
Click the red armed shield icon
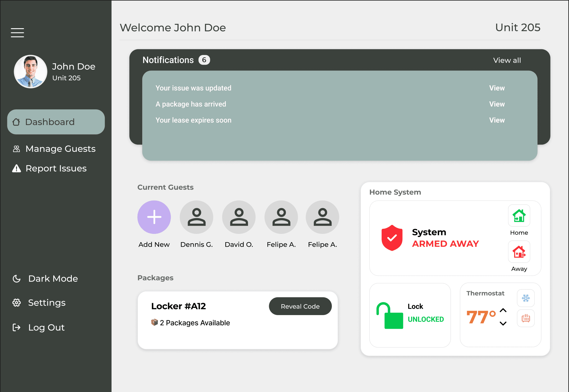[392, 238]
